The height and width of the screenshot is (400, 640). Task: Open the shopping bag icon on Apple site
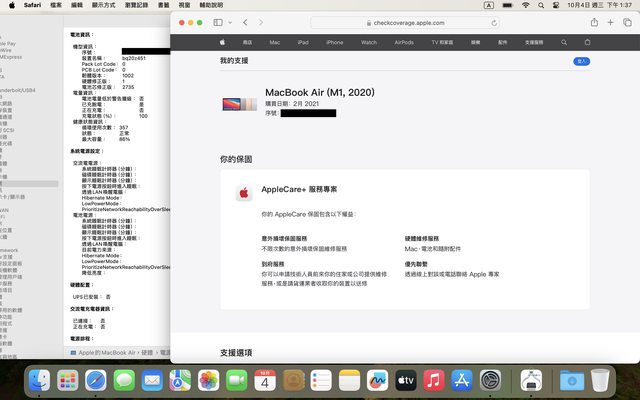tap(587, 42)
